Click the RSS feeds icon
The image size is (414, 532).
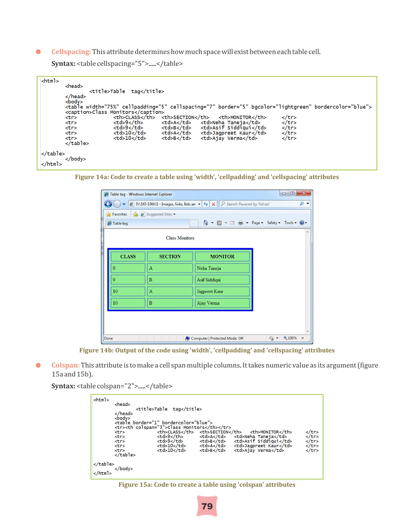tap(219, 223)
